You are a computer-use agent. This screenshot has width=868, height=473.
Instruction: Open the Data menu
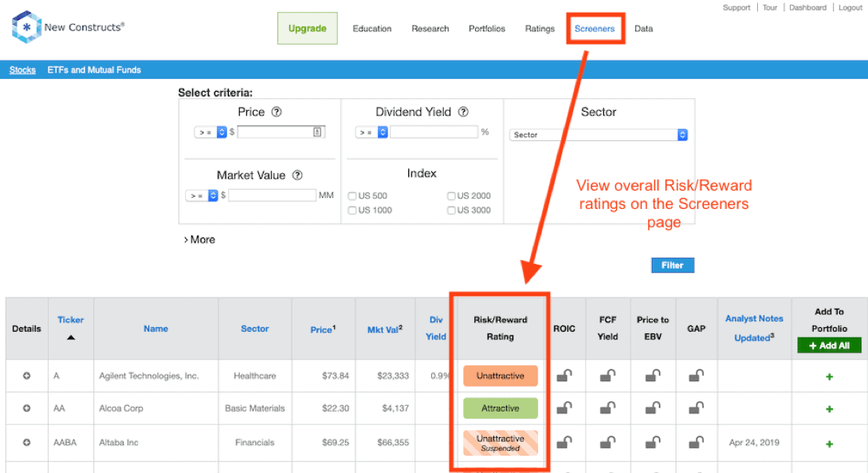pos(644,29)
